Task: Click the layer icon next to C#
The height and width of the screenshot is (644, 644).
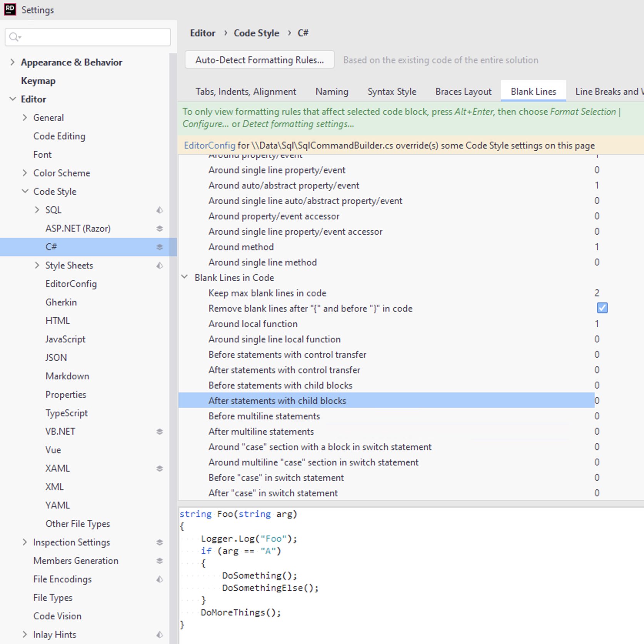Action: (x=160, y=247)
